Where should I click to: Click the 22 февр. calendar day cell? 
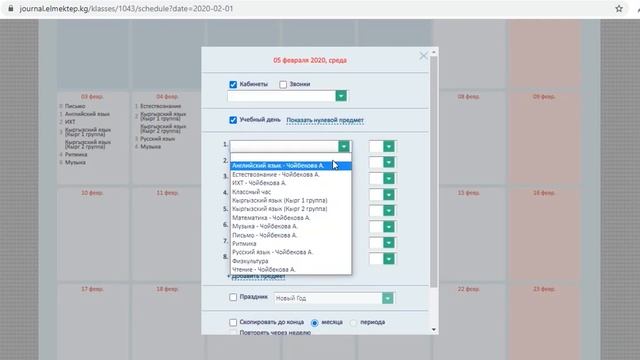pyautogui.click(x=469, y=322)
